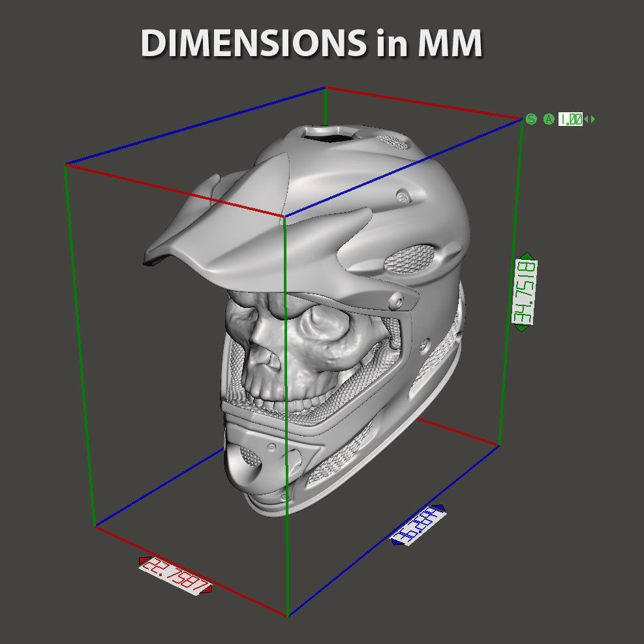Click the green arrow below 34.7518

pos(521,328)
